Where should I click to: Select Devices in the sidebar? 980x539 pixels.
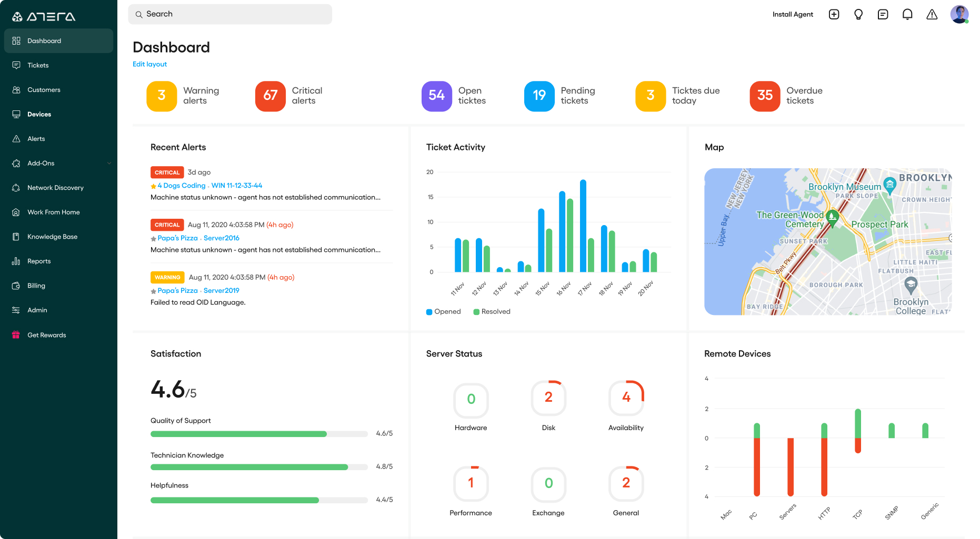[x=39, y=114]
